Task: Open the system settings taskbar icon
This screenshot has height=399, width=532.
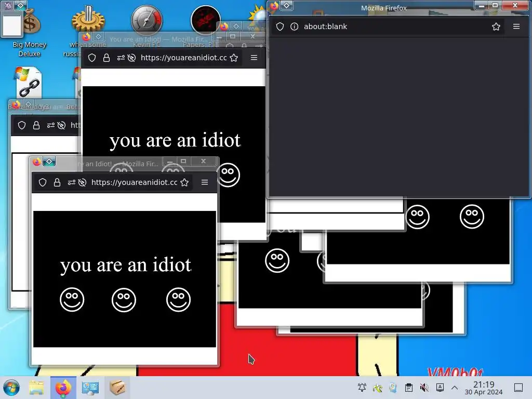Action: tap(90, 388)
